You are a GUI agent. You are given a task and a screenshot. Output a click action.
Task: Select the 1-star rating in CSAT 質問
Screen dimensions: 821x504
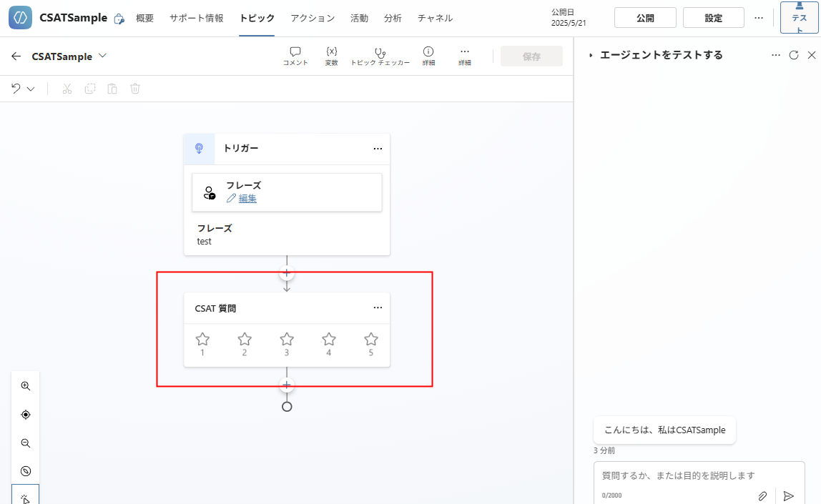coord(202,340)
